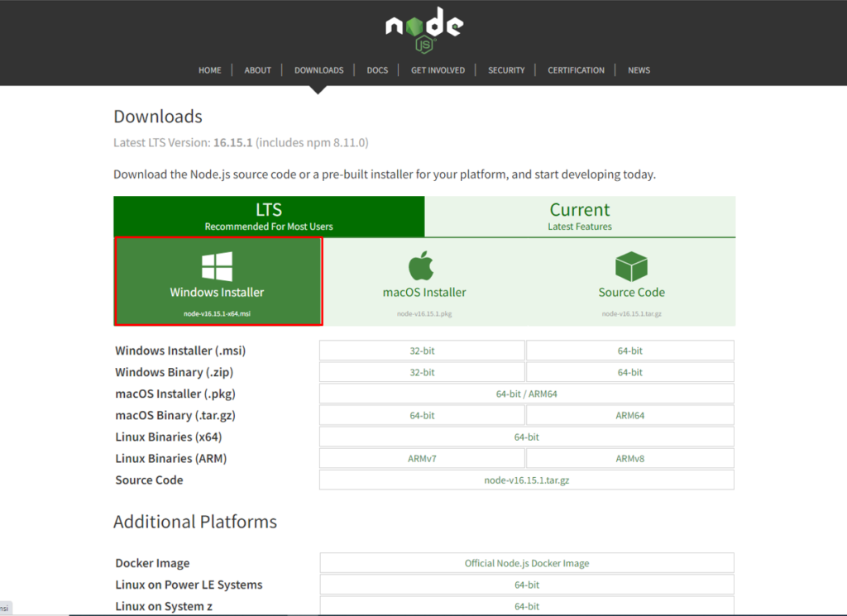
Task: Switch to the Current tab
Action: (x=579, y=215)
